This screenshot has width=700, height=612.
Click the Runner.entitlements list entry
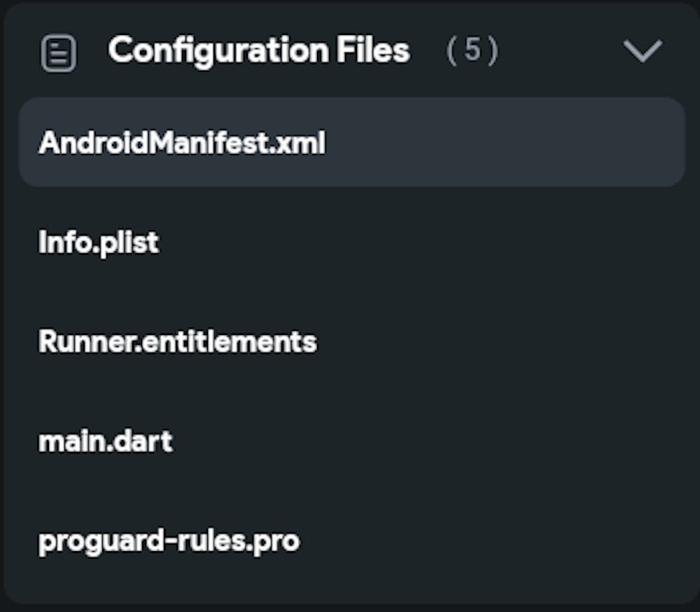click(177, 342)
